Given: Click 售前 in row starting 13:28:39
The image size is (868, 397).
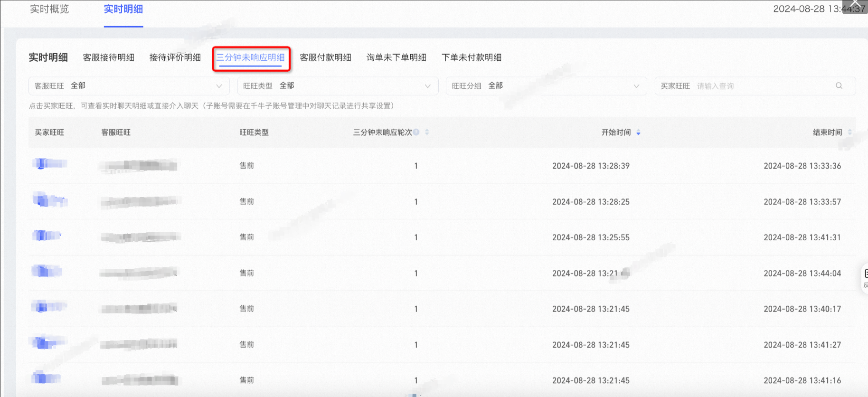Looking at the screenshot, I should pos(246,166).
